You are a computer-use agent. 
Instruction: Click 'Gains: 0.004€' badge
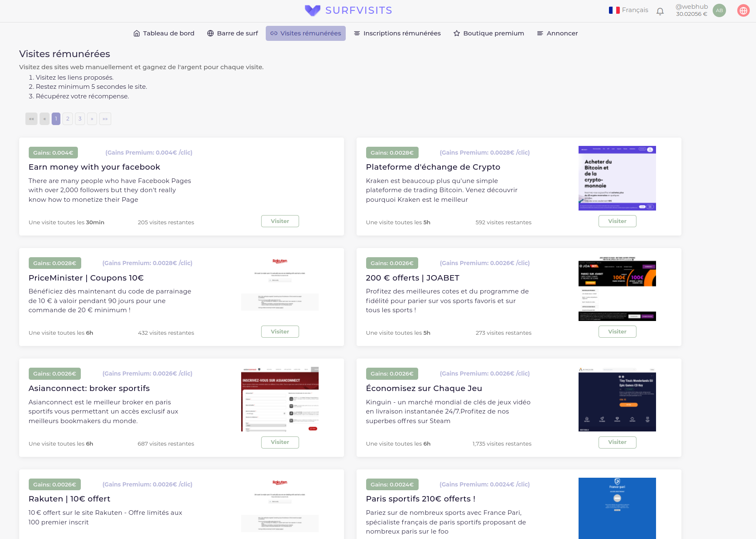click(x=53, y=153)
